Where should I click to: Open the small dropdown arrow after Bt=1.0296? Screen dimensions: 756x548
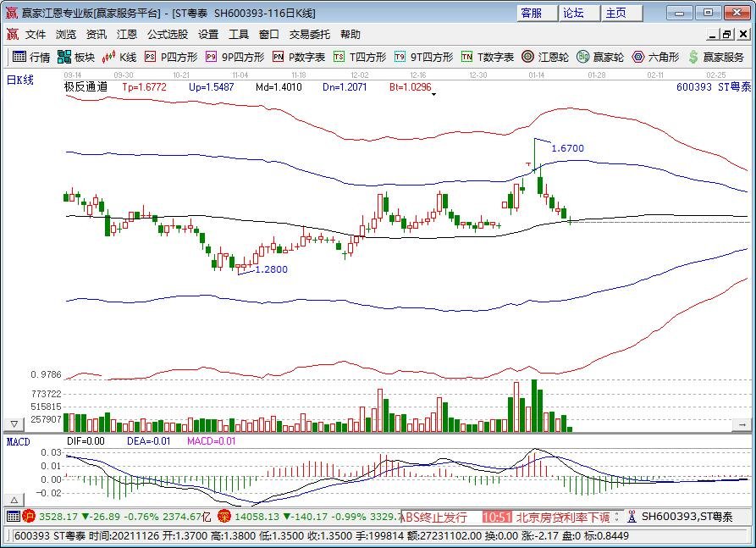(x=434, y=94)
